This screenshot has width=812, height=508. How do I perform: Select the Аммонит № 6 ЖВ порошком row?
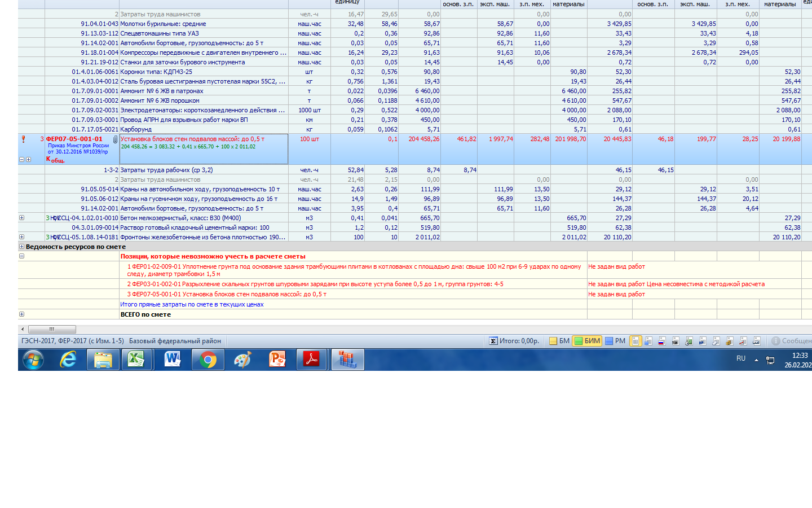(x=415, y=100)
